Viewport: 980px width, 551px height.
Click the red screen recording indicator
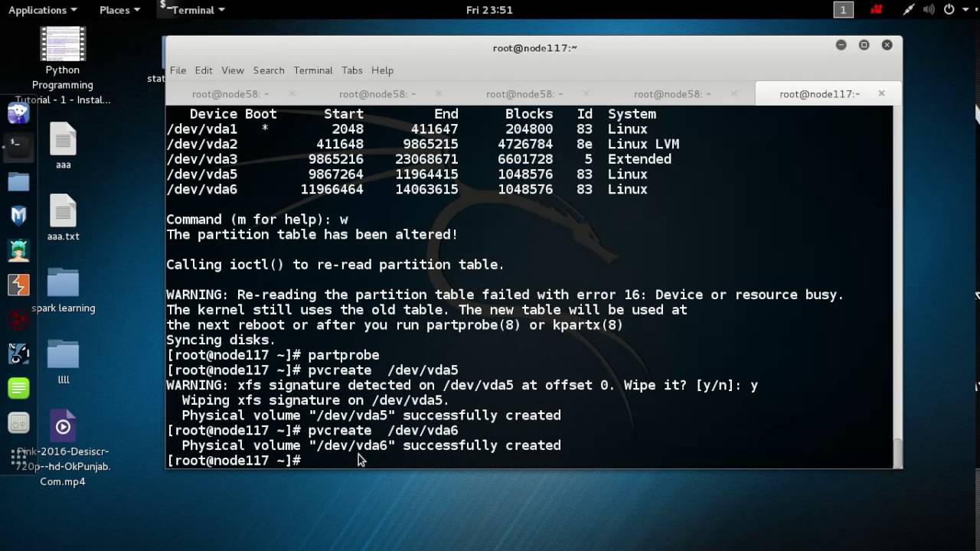coord(877,10)
